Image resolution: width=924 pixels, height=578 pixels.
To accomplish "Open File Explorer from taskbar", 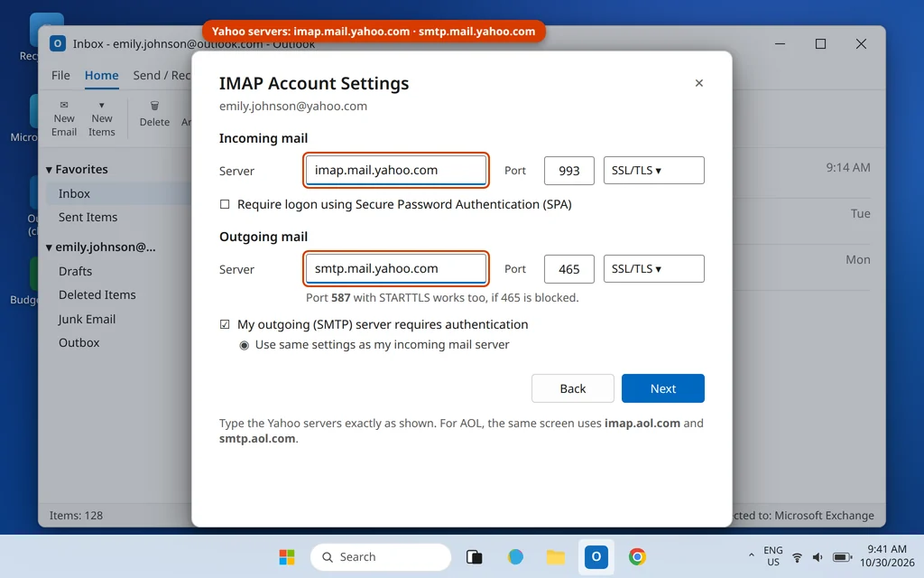I will (556, 556).
